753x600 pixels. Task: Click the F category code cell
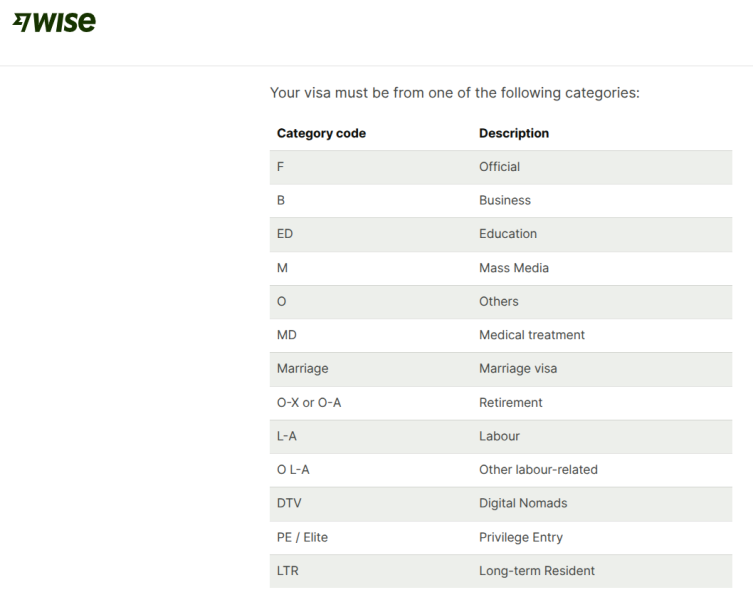280,167
